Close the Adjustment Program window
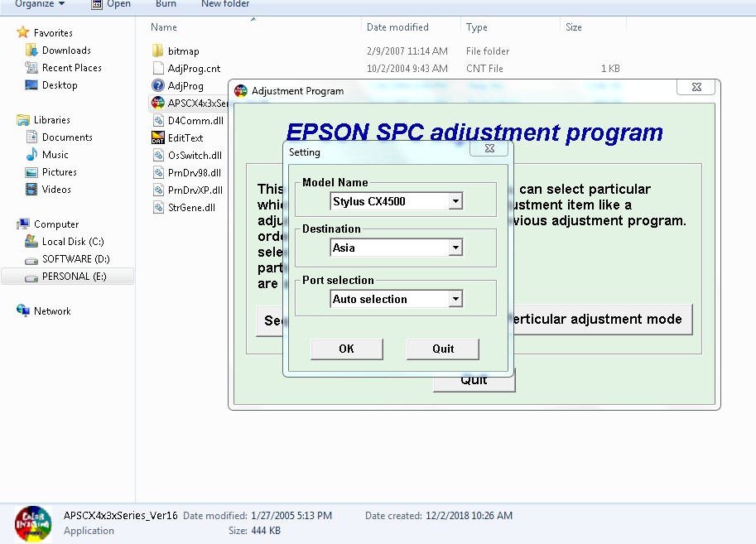756x544 pixels. (696, 87)
